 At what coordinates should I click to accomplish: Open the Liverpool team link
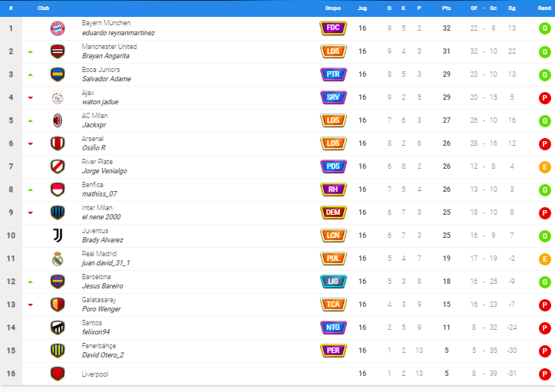click(x=95, y=374)
